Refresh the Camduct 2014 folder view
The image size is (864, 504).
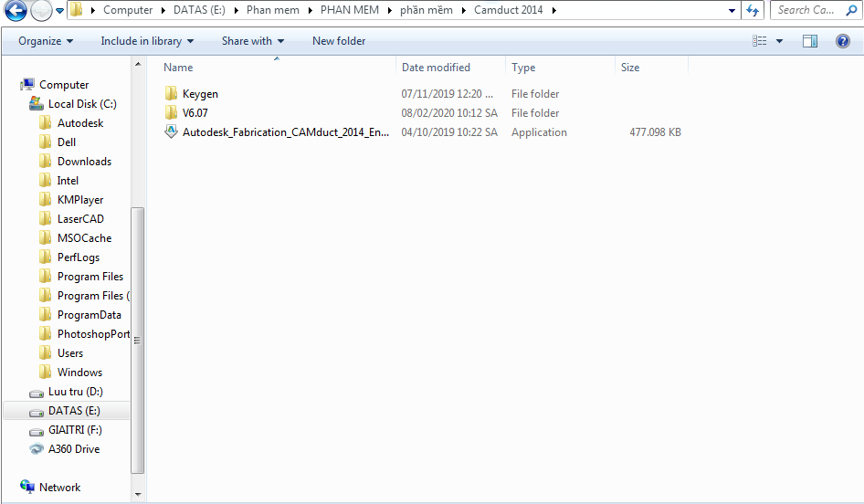[753, 10]
